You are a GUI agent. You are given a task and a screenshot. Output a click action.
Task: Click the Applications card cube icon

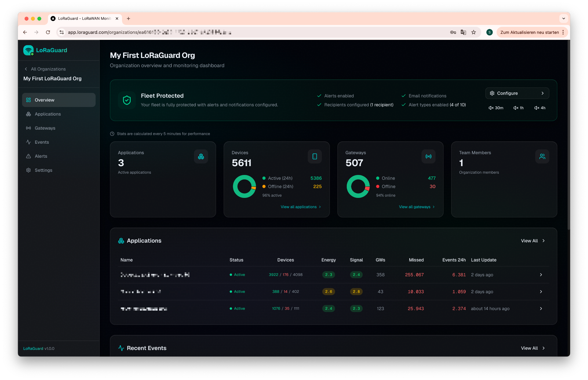pyautogui.click(x=201, y=156)
